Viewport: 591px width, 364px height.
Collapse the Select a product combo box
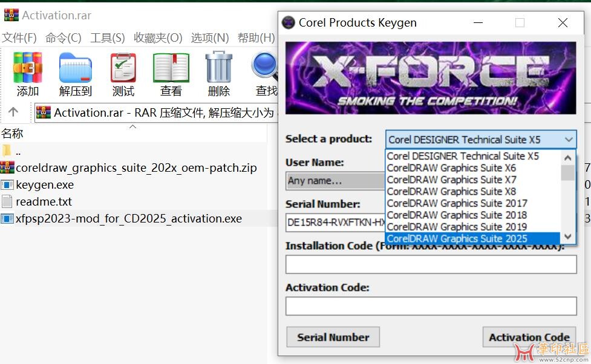[x=569, y=140]
